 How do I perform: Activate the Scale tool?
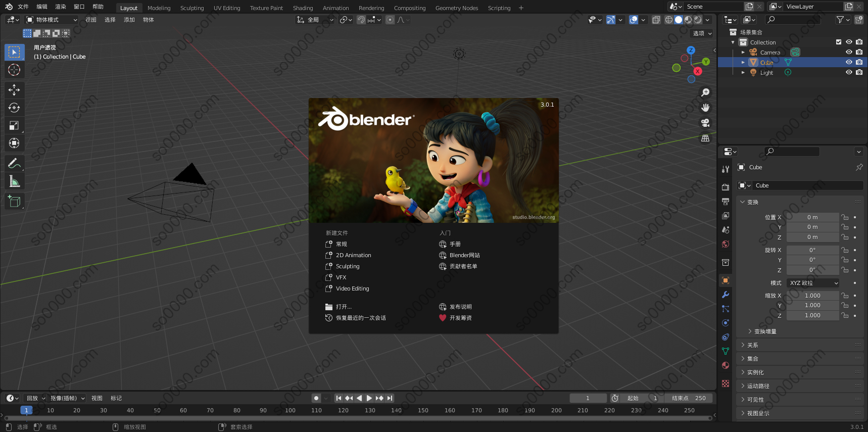point(14,125)
